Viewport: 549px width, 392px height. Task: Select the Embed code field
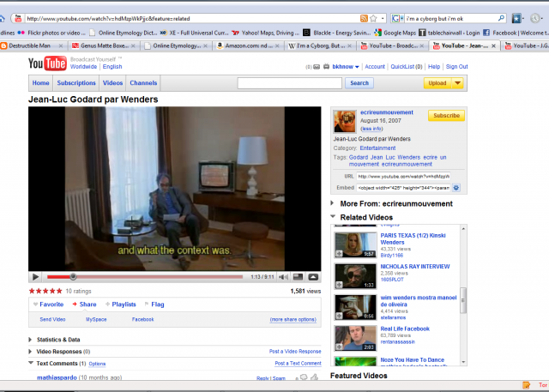pyautogui.click(x=403, y=188)
